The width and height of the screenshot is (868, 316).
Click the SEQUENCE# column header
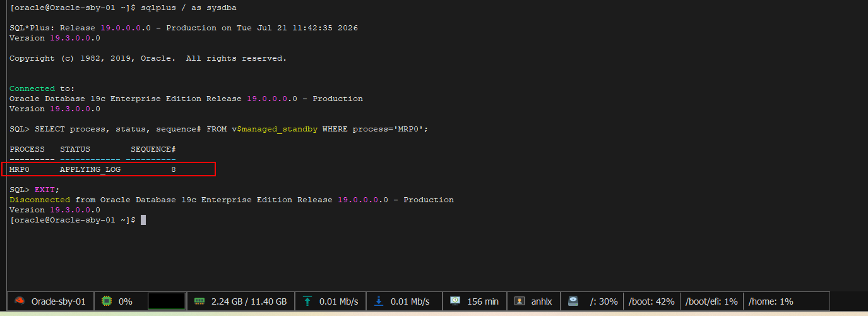coord(153,149)
